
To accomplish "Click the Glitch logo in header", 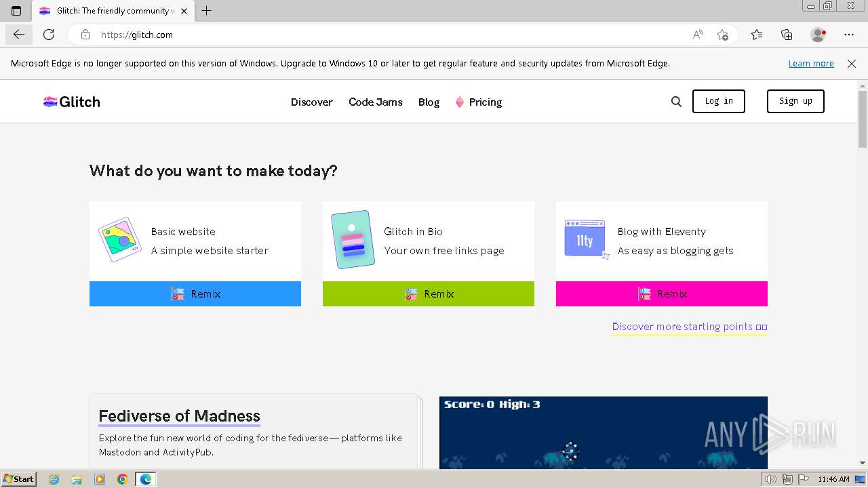I will tap(71, 102).
